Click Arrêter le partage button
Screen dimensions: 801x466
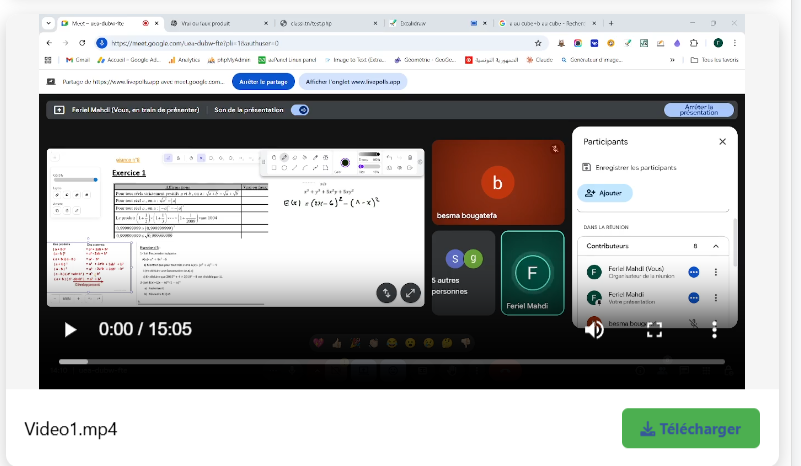pos(263,82)
